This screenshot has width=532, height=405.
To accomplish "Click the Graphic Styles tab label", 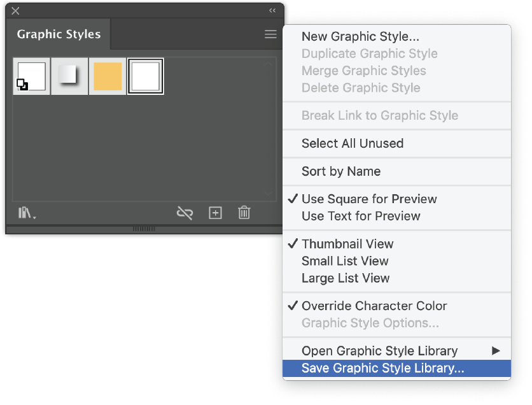I will click(59, 34).
